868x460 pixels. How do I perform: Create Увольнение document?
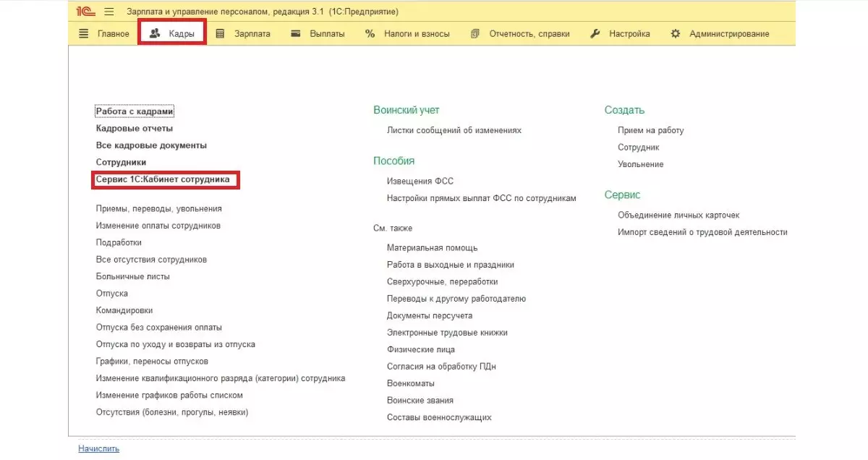tap(641, 165)
